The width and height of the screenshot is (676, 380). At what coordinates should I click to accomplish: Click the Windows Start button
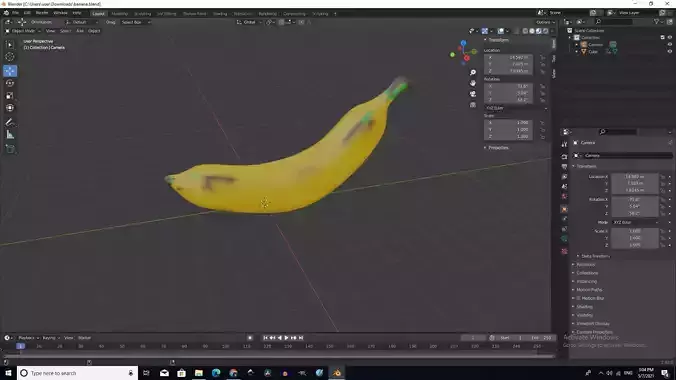pyautogui.click(x=8, y=373)
